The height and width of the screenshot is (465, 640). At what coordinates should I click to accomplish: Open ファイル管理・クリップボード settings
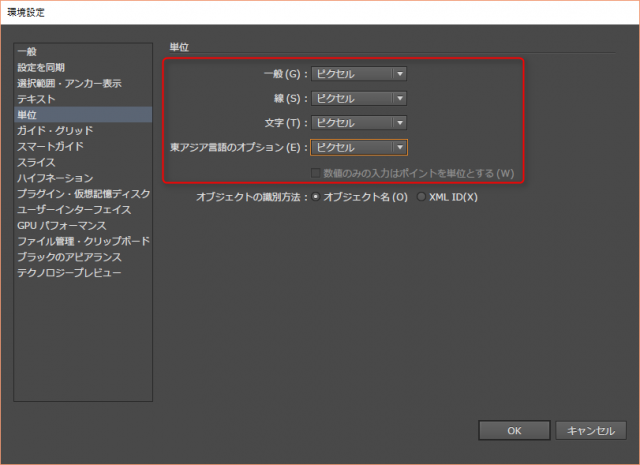tap(83, 242)
